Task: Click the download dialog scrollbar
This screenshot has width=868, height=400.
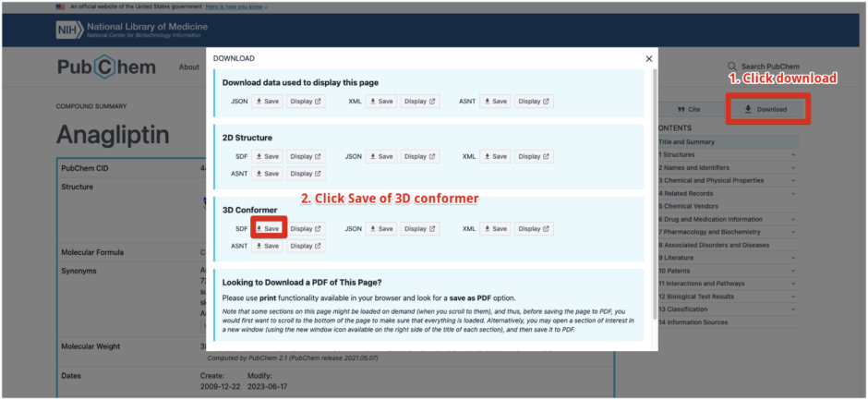Action: [656, 185]
